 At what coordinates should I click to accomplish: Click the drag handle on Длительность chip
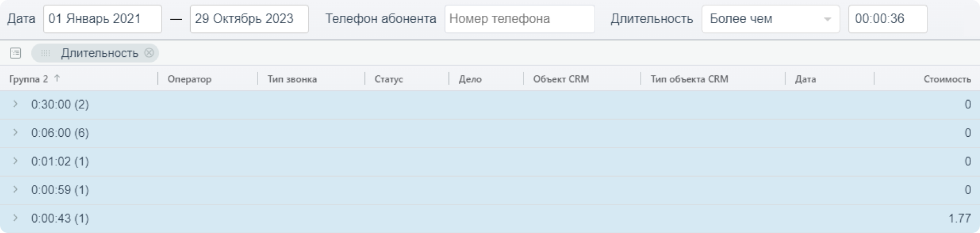[x=45, y=53]
